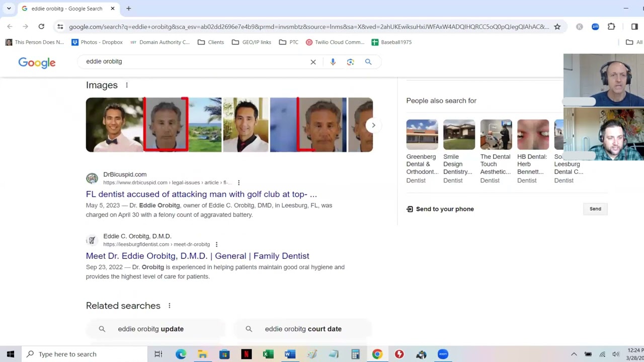Open network Wi-Fi icon in system tray
The image size is (644, 362).
point(602,354)
